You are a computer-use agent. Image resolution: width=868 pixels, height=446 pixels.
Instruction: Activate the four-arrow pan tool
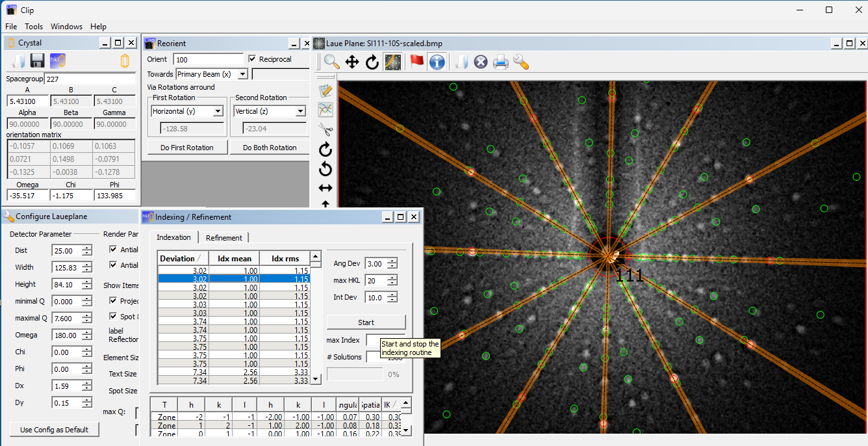(x=352, y=62)
